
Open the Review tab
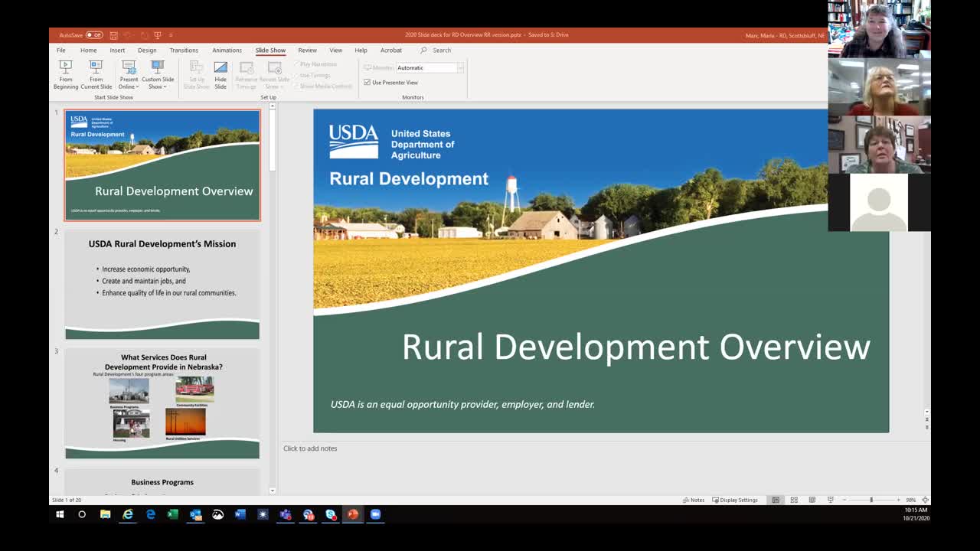coord(307,51)
